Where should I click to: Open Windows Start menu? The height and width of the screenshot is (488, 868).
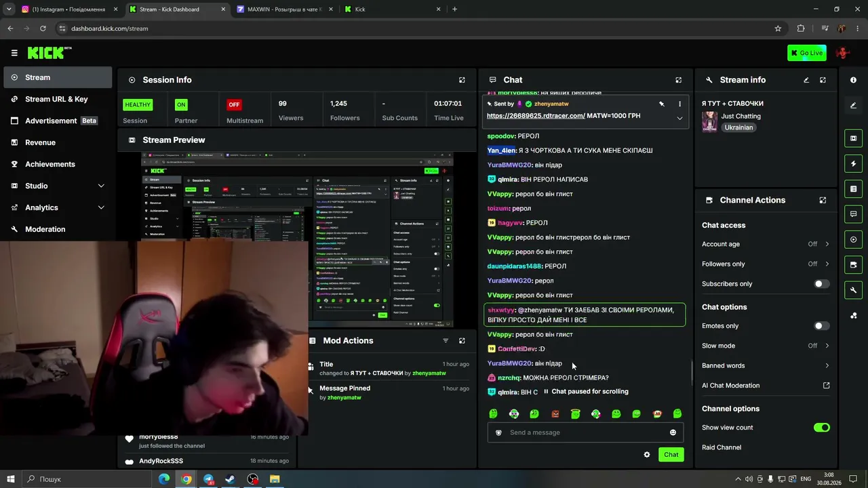point(10,479)
